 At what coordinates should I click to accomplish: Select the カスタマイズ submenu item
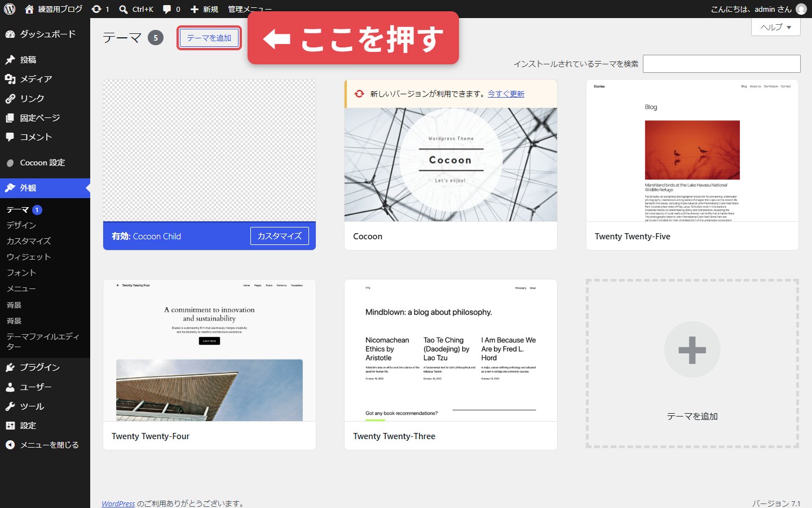click(x=29, y=241)
